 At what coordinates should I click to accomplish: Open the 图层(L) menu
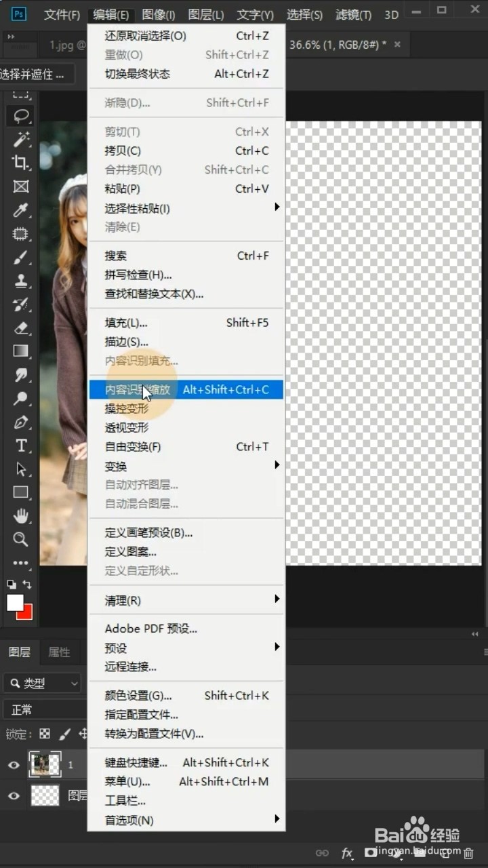click(205, 14)
